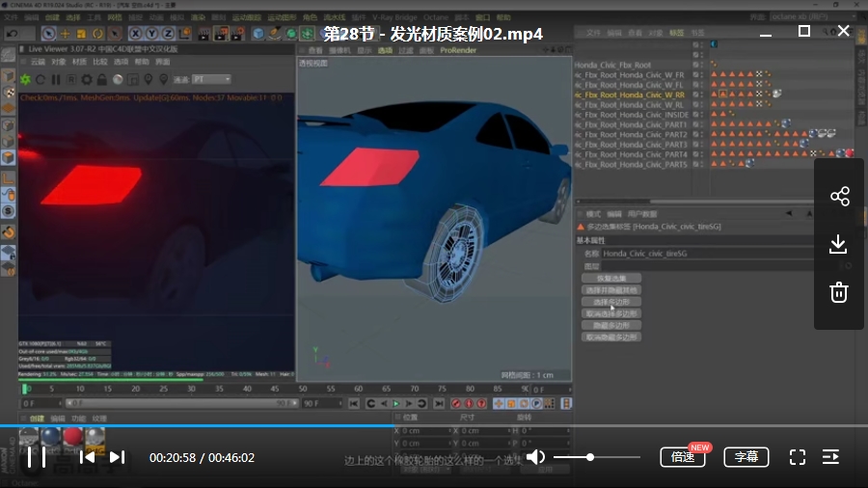Click the Pen spline tool icon
The width and height of the screenshot is (868, 488).
coord(275,35)
